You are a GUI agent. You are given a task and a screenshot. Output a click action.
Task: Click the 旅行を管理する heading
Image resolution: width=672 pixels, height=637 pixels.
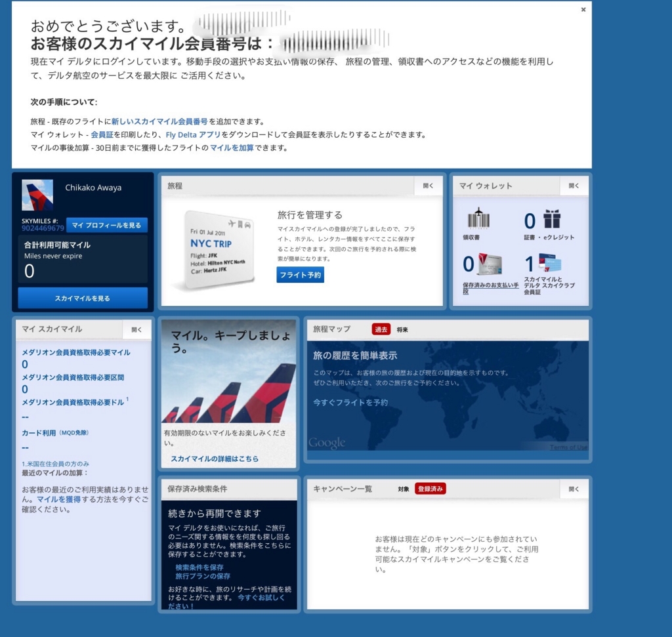pos(310,215)
